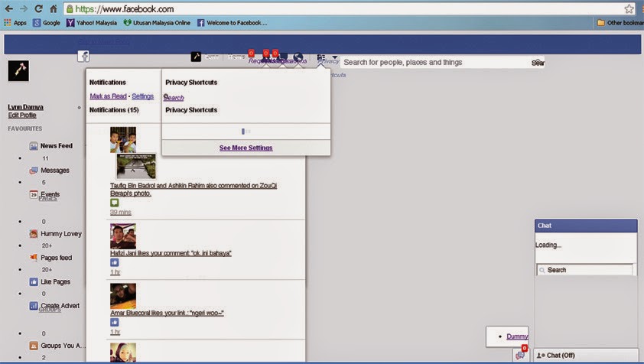Click the Create Advert chart icon
The height and width of the screenshot is (364, 644).
coord(34,306)
